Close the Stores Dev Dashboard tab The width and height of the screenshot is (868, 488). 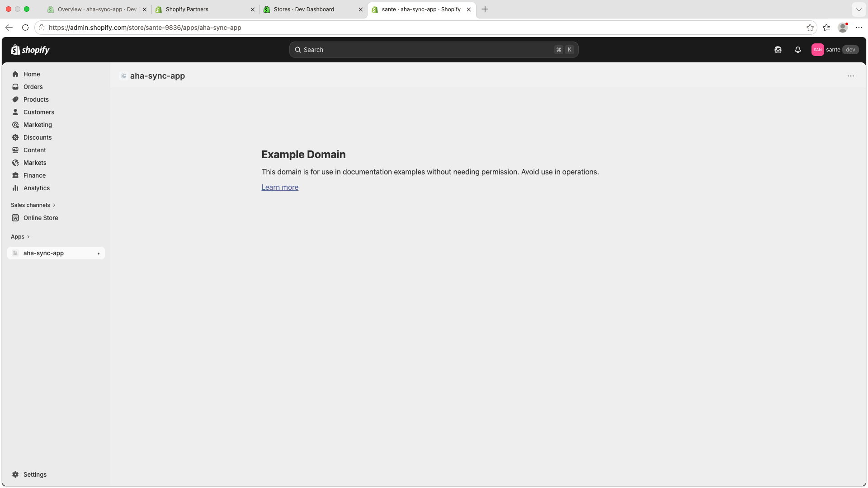tap(361, 9)
